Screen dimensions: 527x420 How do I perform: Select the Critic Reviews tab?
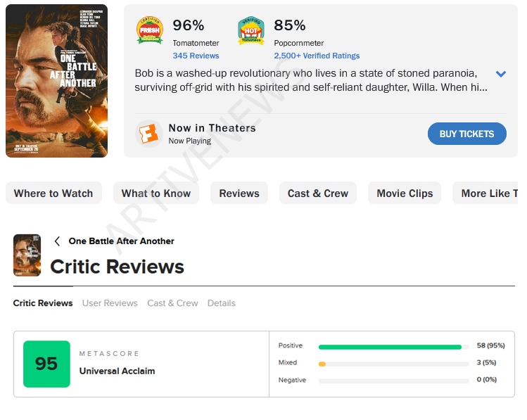pos(43,303)
